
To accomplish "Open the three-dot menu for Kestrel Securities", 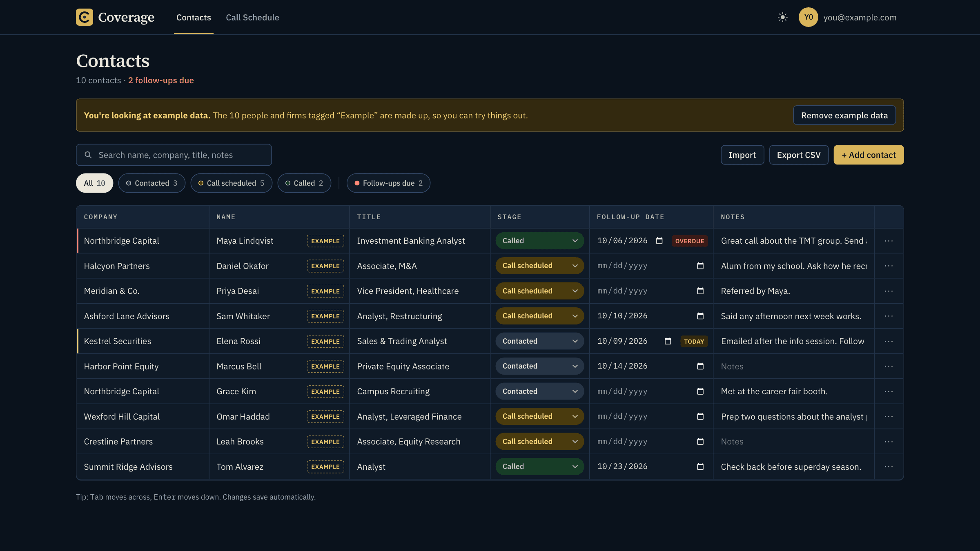I will (x=889, y=341).
